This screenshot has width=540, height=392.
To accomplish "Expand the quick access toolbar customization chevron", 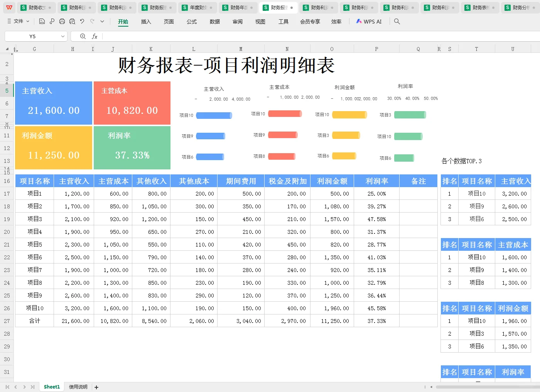I will pyautogui.click(x=102, y=21).
